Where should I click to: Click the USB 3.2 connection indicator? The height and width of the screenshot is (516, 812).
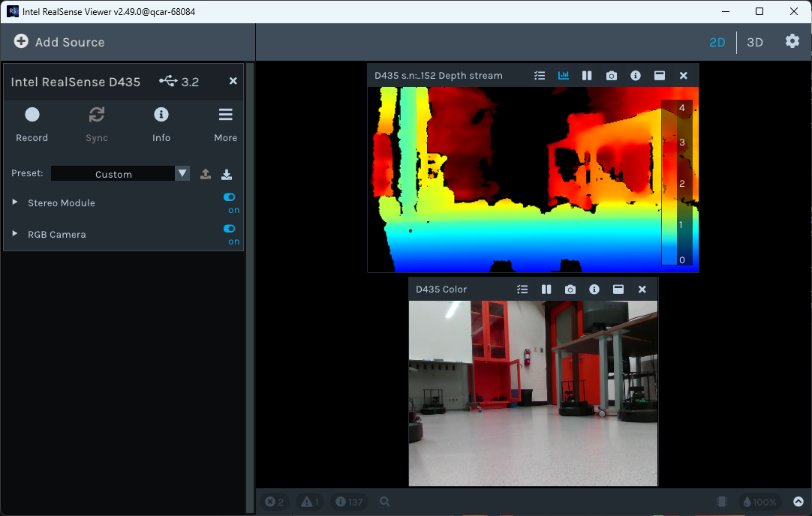pos(179,81)
